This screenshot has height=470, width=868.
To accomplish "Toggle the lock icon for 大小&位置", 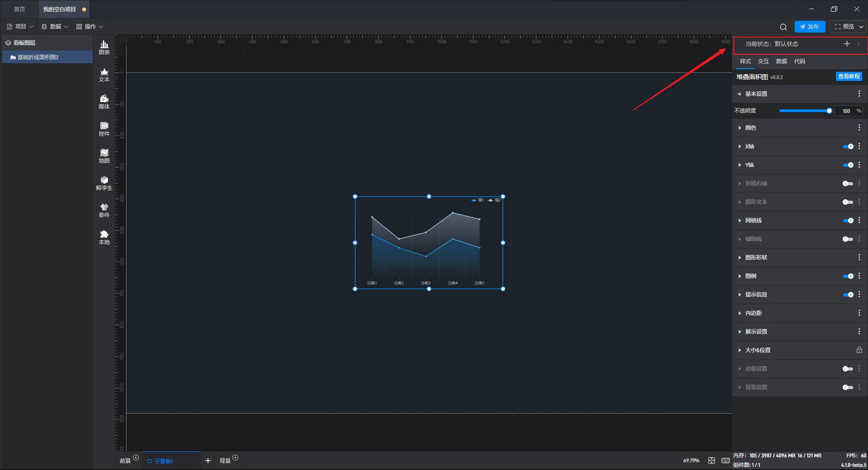I will coord(859,350).
